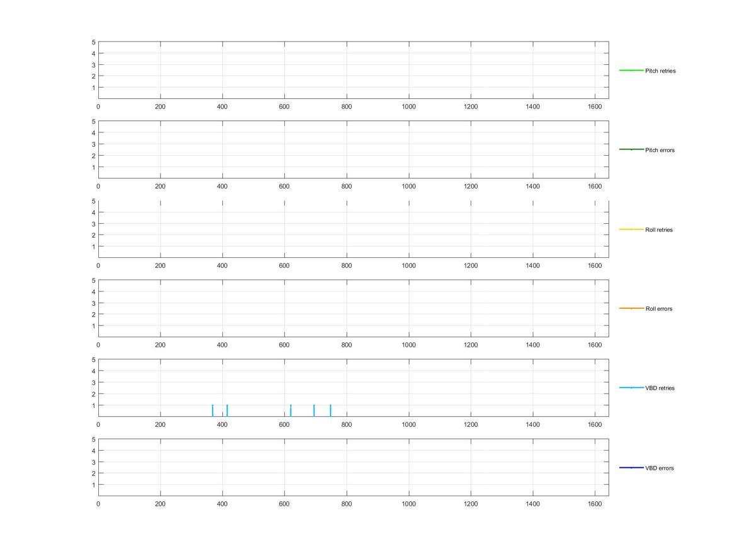The width and height of the screenshot is (756, 558).
Task: Click the 400 x-axis tick under Roll retries plot
Action: click(x=222, y=266)
